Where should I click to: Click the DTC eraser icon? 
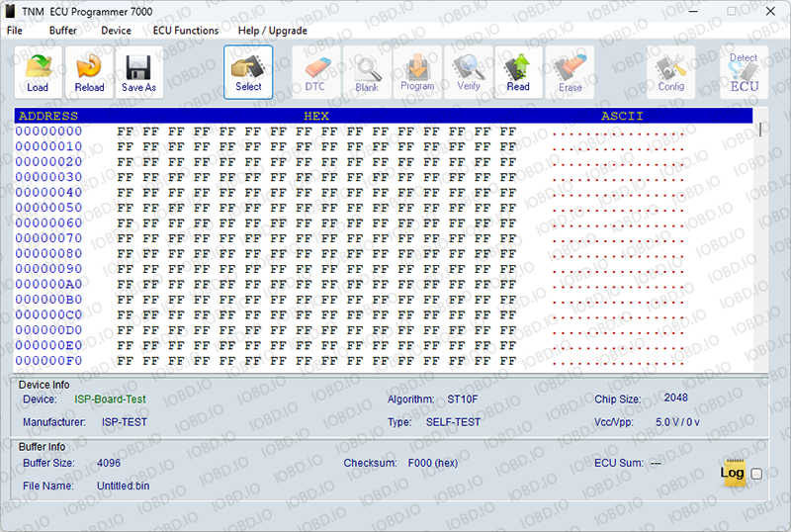[x=314, y=71]
